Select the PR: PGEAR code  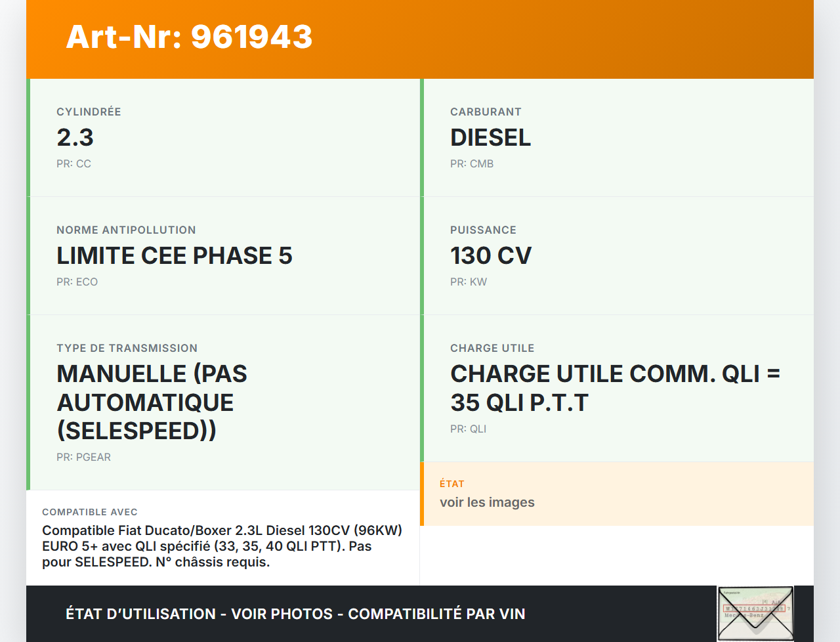tap(83, 457)
